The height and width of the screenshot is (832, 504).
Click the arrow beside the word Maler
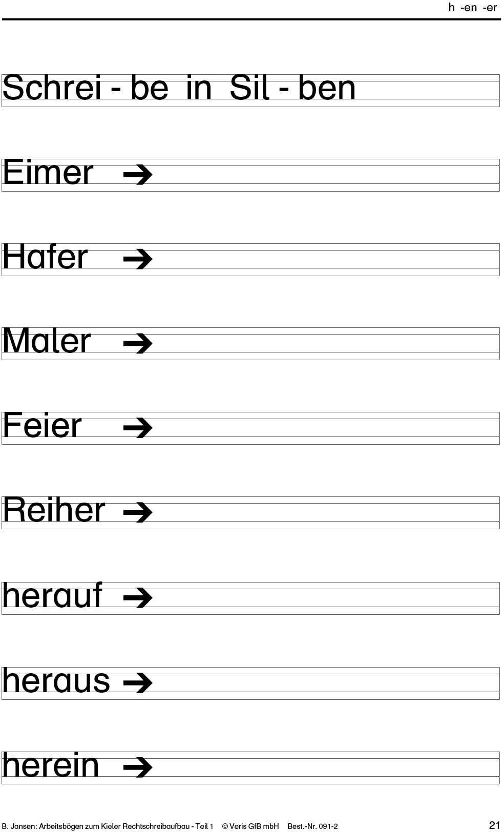point(138,343)
